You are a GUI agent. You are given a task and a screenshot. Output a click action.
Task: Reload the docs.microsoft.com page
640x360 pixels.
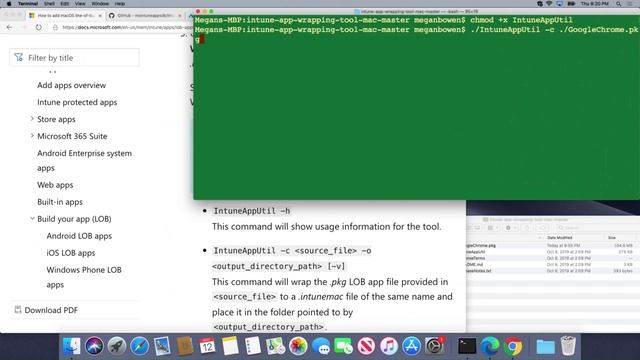click(38, 27)
